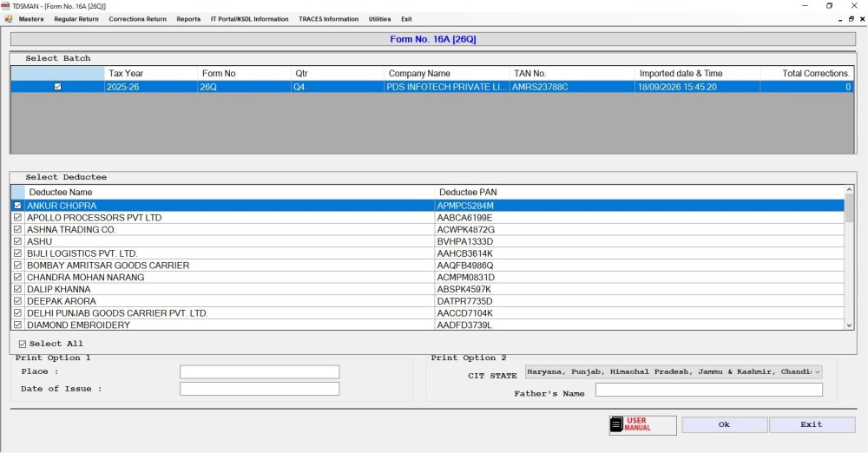868x453 pixels.
Task: Click the TDSMAN app icon in menu bar
Action: 9,19
